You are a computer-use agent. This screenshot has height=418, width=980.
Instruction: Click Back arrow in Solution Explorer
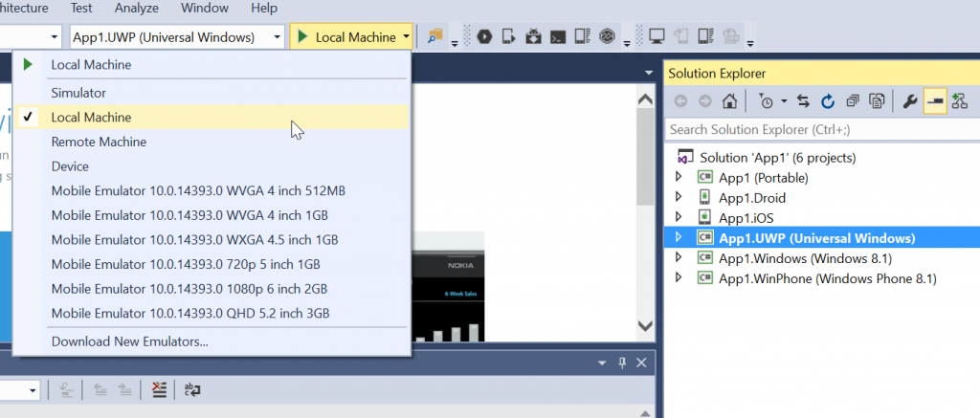pos(680,101)
